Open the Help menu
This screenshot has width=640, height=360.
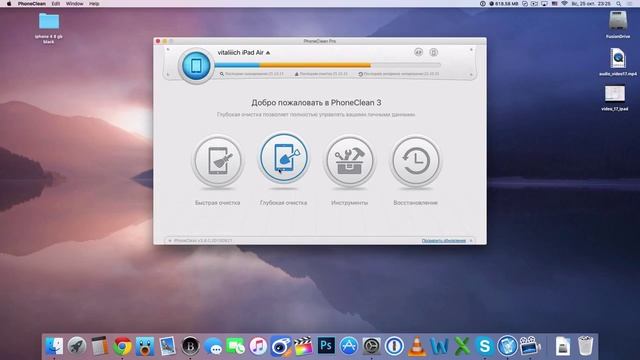point(94,4)
